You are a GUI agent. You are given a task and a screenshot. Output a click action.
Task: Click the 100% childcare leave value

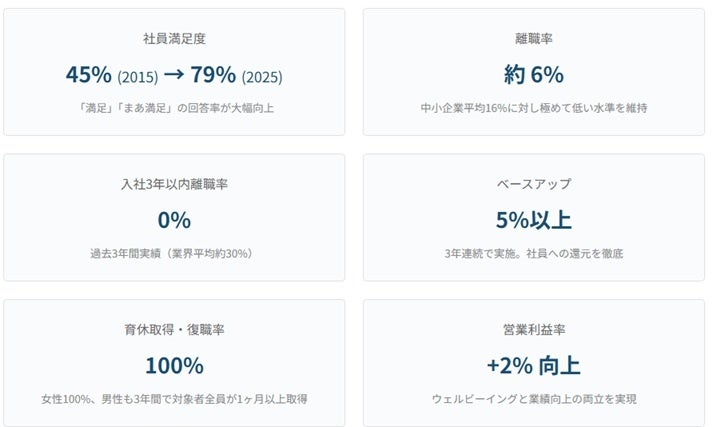coord(174,365)
